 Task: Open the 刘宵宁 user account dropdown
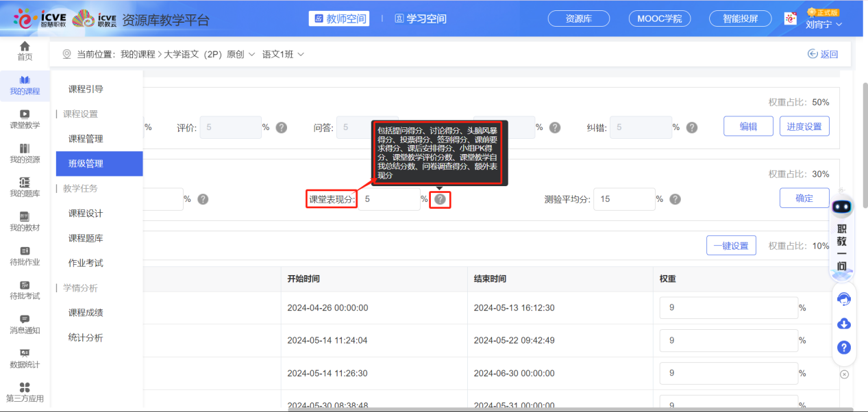(x=823, y=25)
